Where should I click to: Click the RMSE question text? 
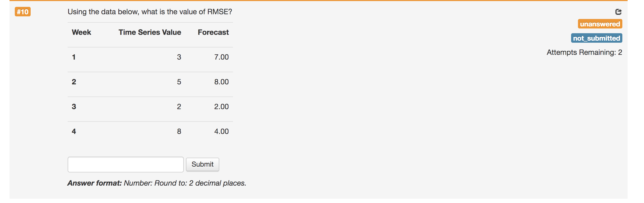[x=150, y=12]
